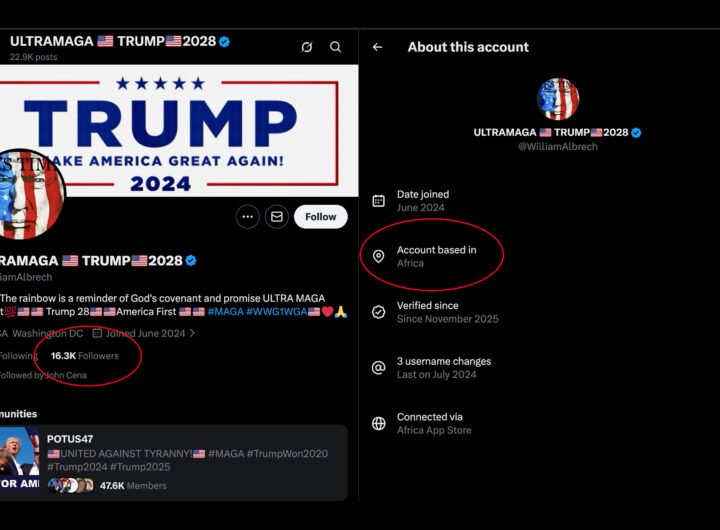The image size is (720, 530).
Task: Click the location pin icon beside Account based in
Action: 378,257
